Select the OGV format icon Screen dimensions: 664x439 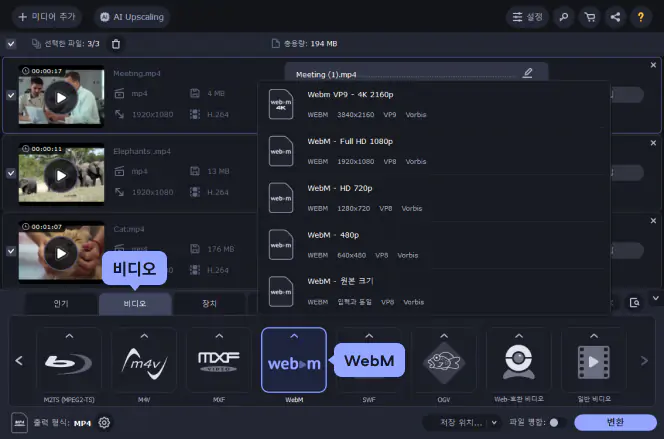tap(444, 363)
